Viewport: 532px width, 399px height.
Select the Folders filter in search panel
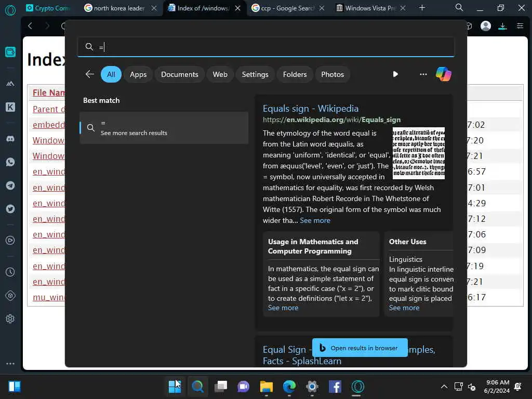(x=295, y=74)
